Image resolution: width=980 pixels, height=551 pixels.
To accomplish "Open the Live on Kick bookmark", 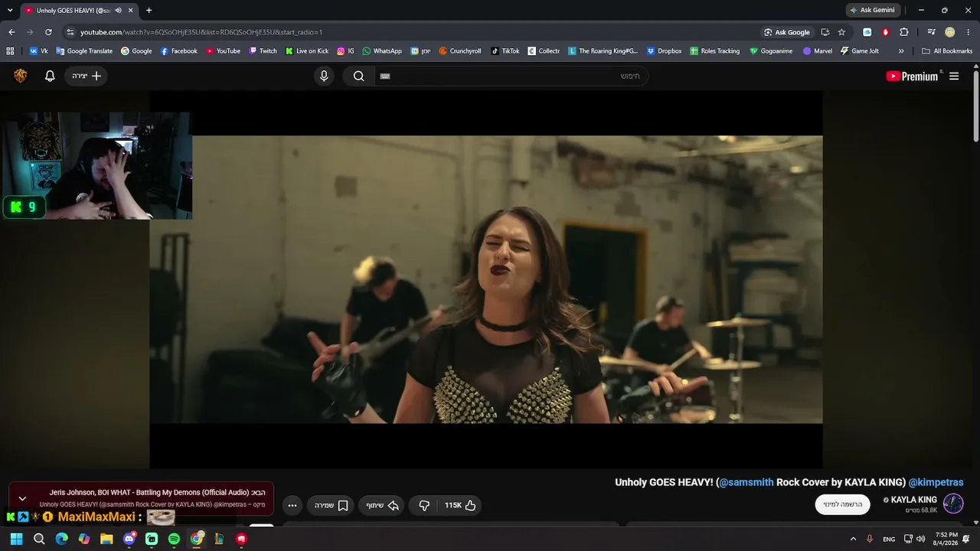I will (306, 51).
